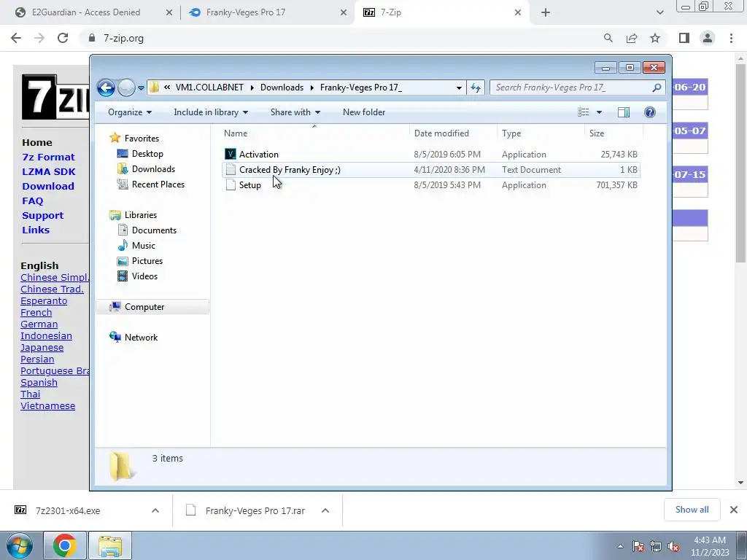Toggle the preview pane icon
The image size is (747, 560).
(x=624, y=112)
